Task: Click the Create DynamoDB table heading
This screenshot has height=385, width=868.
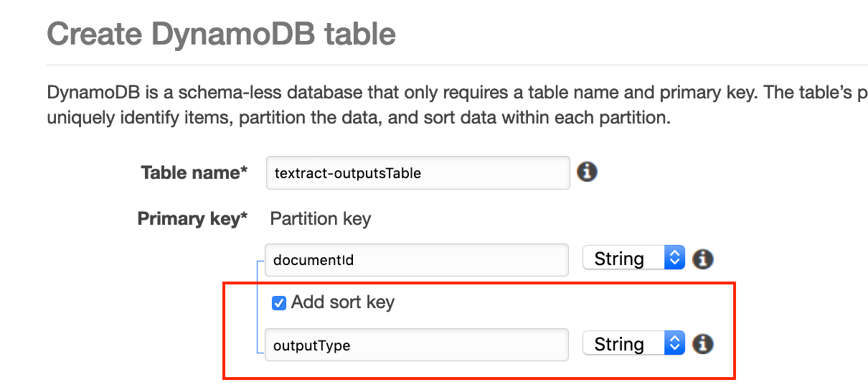Action: [221, 34]
